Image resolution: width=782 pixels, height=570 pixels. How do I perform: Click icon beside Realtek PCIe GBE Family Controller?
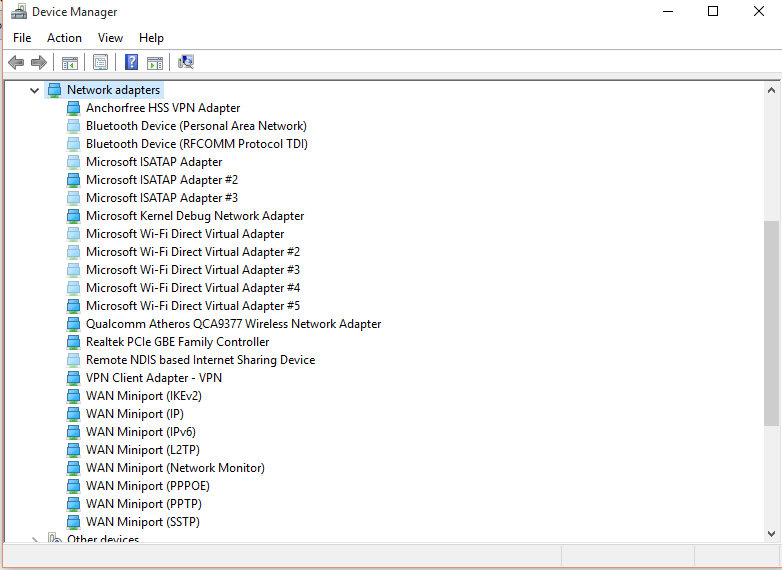pyautogui.click(x=73, y=342)
